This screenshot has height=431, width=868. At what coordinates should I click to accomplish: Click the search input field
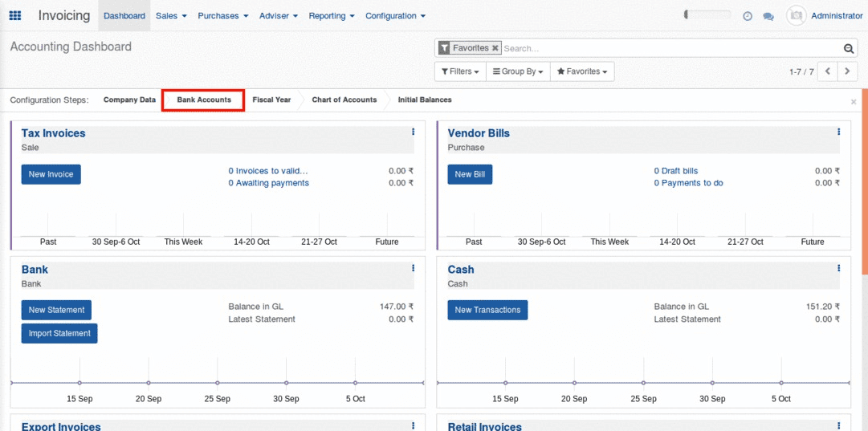point(671,49)
